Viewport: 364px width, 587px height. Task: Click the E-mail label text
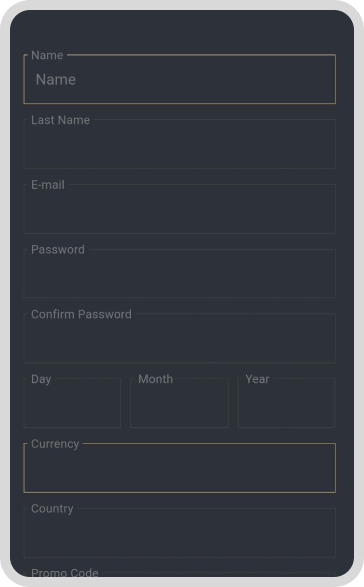click(x=48, y=185)
